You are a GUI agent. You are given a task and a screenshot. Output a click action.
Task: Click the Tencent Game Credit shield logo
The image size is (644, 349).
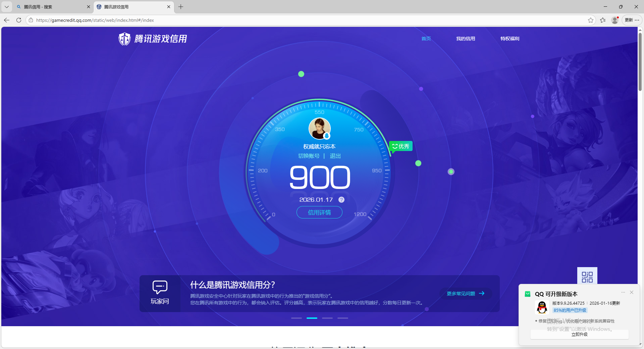tap(124, 39)
